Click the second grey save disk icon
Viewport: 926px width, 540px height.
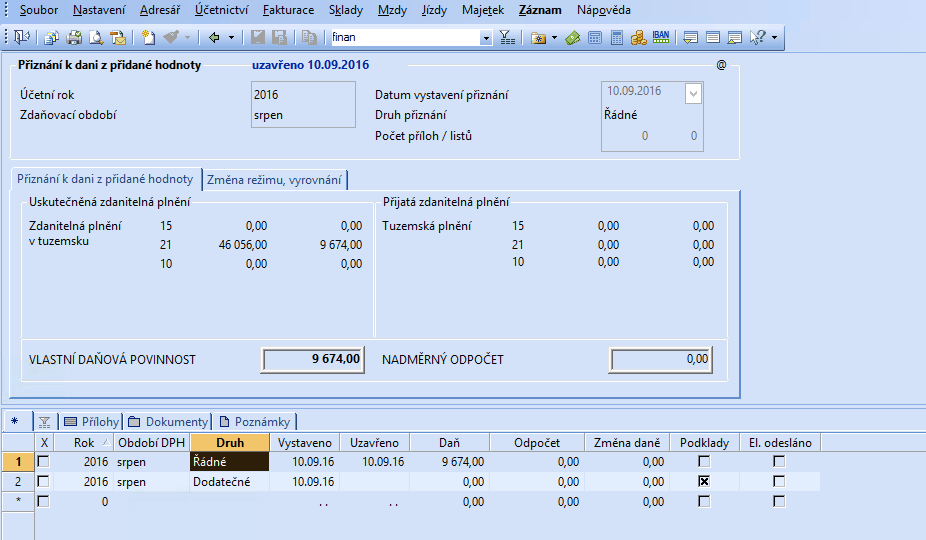point(279,37)
